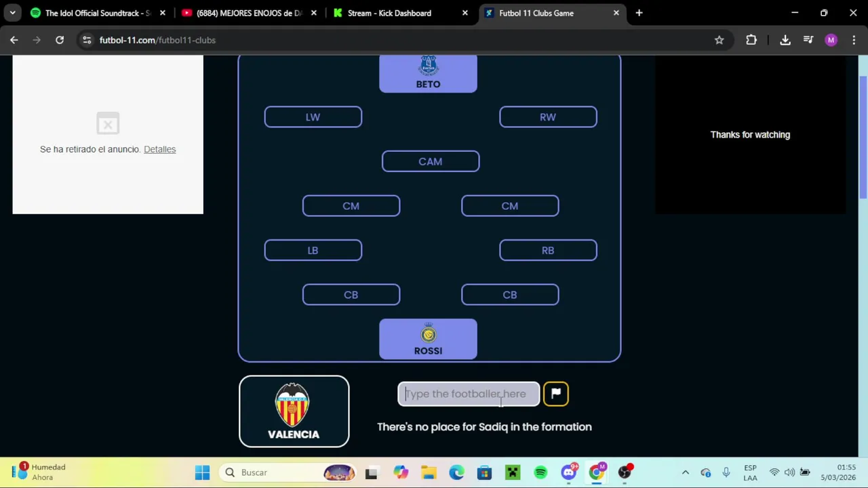Open Microsoft Store from the taskbar

coord(484,472)
